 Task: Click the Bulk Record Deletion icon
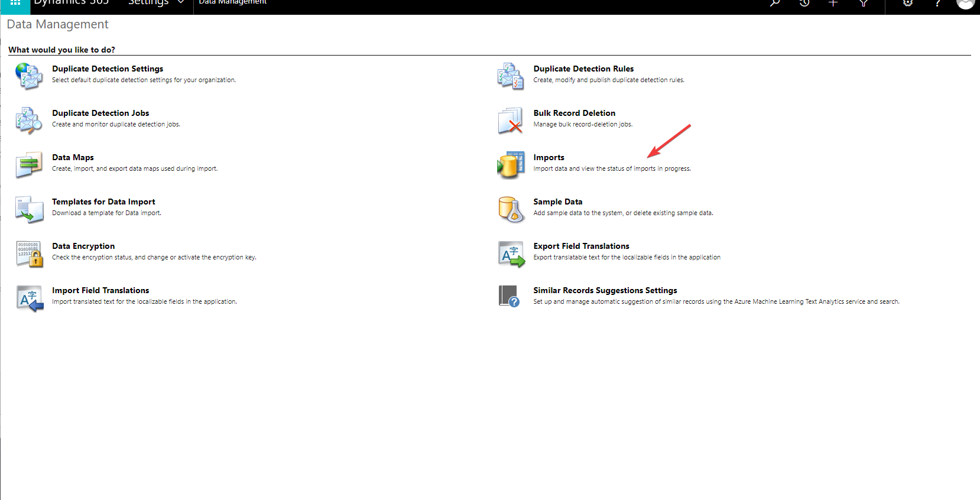tap(511, 121)
